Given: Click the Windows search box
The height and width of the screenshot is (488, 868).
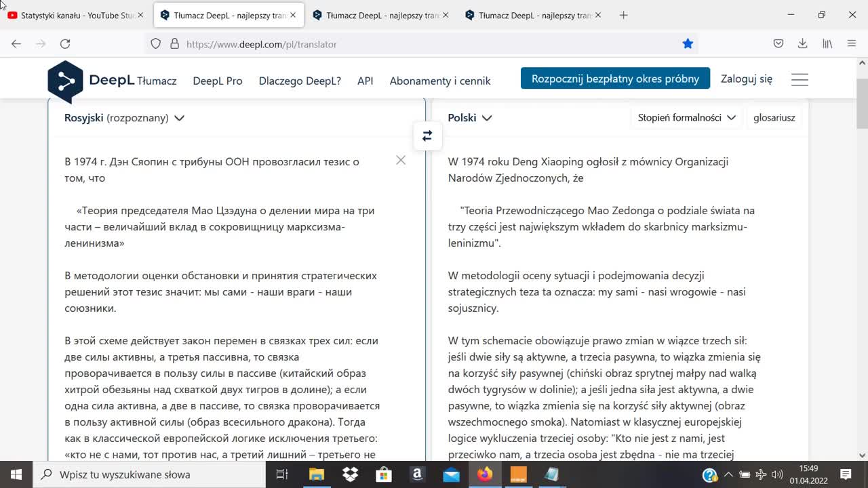Looking at the screenshot, I should (149, 474).
